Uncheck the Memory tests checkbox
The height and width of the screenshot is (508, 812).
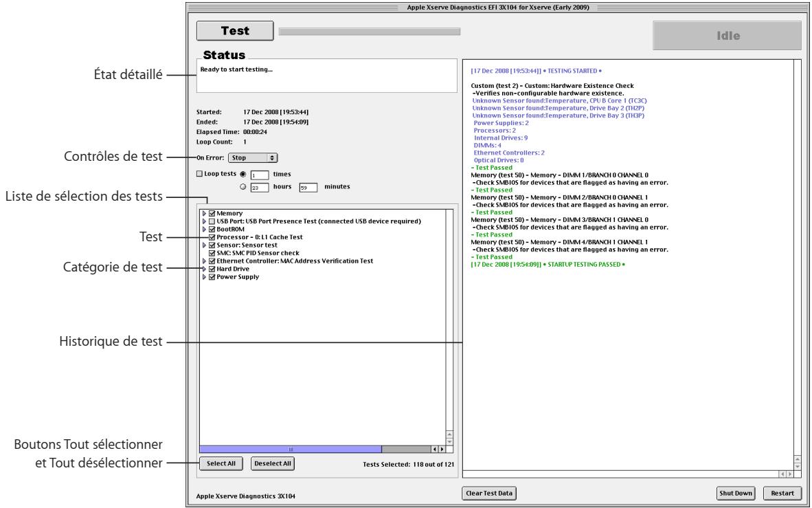tap(212, 214)
